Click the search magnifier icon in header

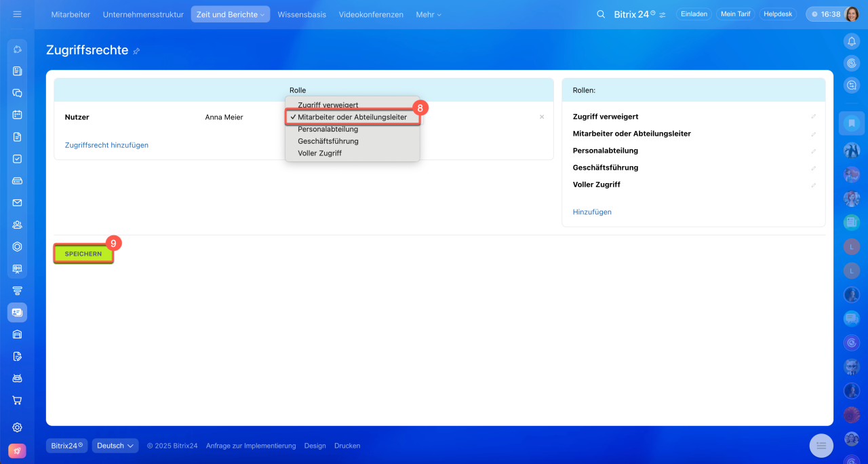[x=601, y=14]
